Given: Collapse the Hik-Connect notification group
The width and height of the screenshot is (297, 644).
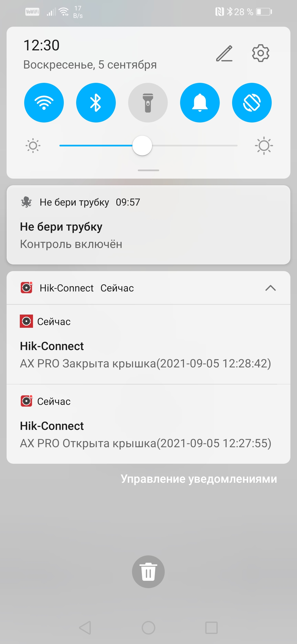Looking at the screenshot, I should [x=271, y=288].
